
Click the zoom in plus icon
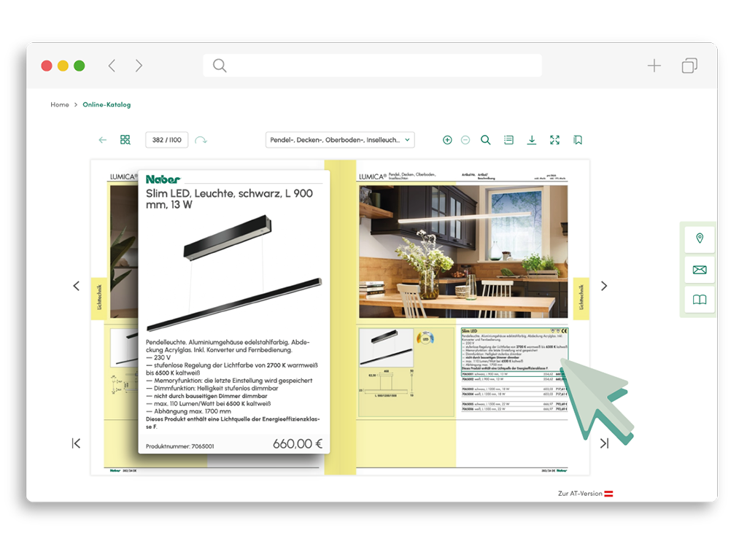[x=447, y=140]
